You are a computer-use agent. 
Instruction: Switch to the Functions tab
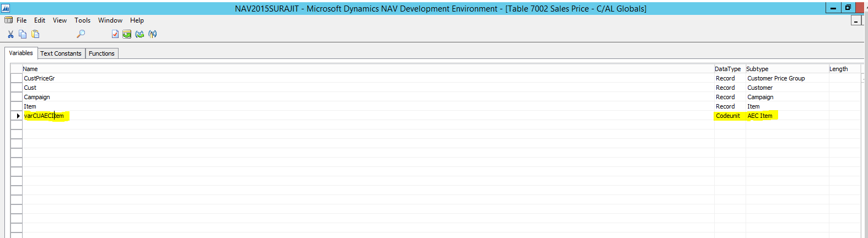tap(101, 53)
